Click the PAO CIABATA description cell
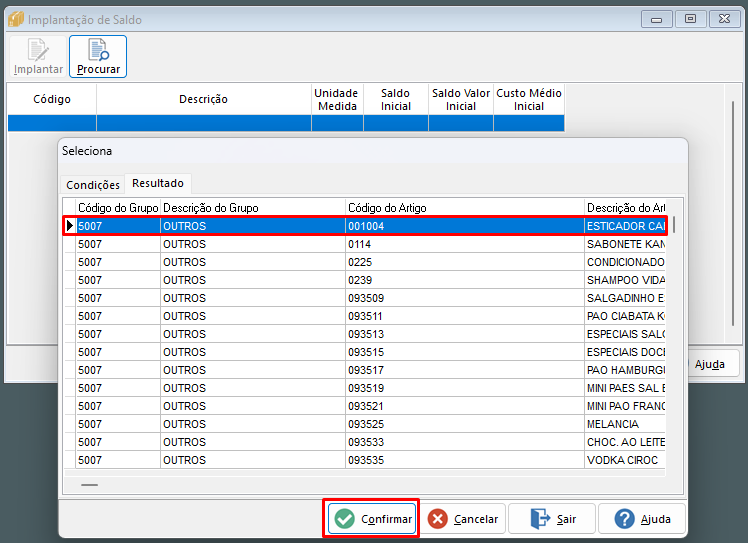The image size is (748, 543). click(x=625, y=316)
